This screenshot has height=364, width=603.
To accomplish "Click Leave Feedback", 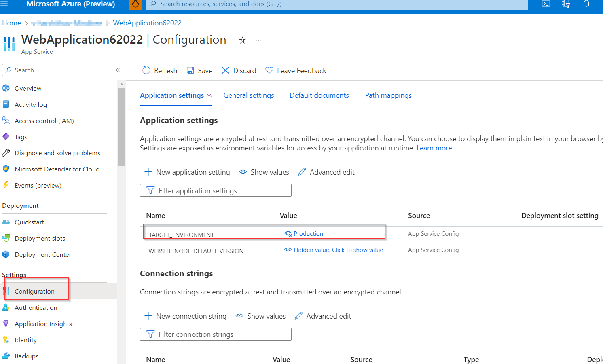I will (296, 70).
